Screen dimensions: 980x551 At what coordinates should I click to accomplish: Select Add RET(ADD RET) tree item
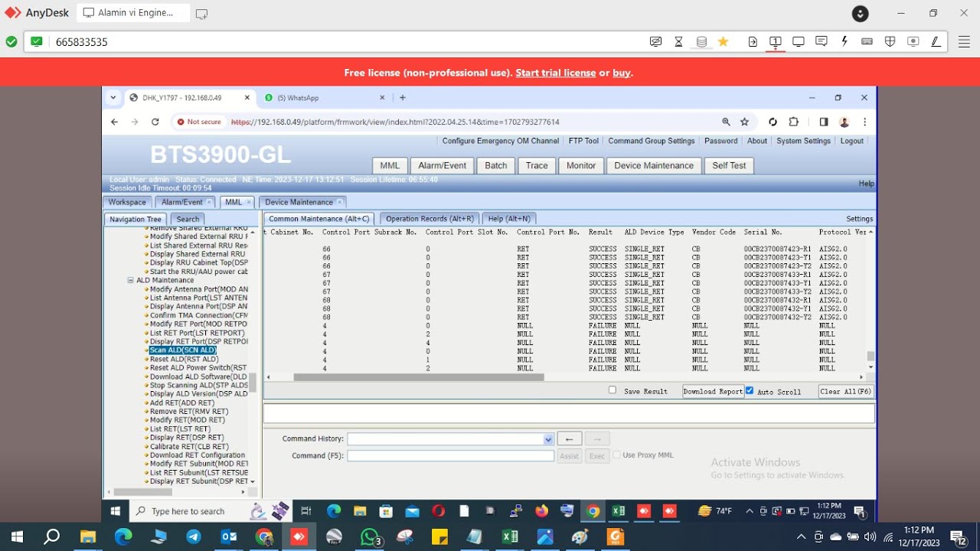(x=182, y=403)
